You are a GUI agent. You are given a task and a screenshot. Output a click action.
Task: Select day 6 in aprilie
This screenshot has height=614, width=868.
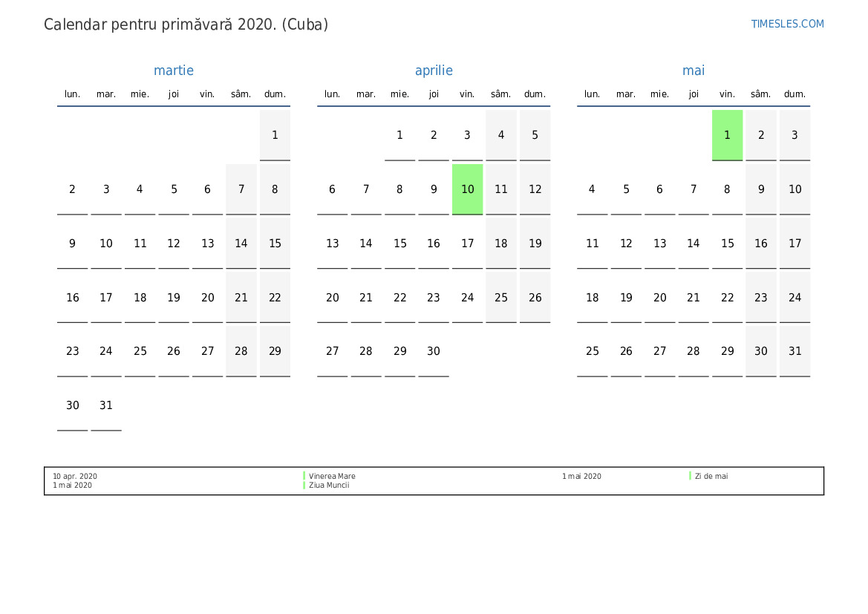tap(332, 189)
